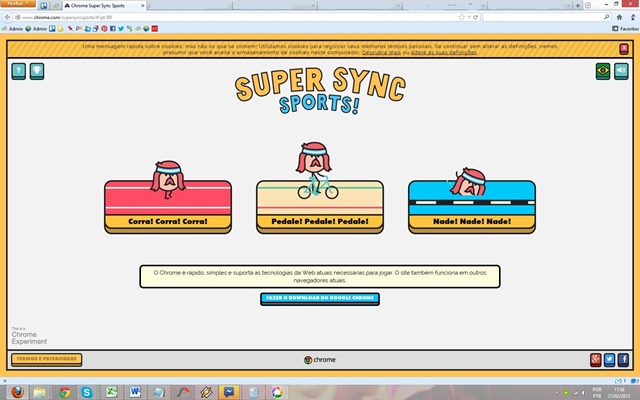Open the Trello bookmark icon in bookmarks bar
This screenshot has width=640, height=400.
(x=52, y=29)
